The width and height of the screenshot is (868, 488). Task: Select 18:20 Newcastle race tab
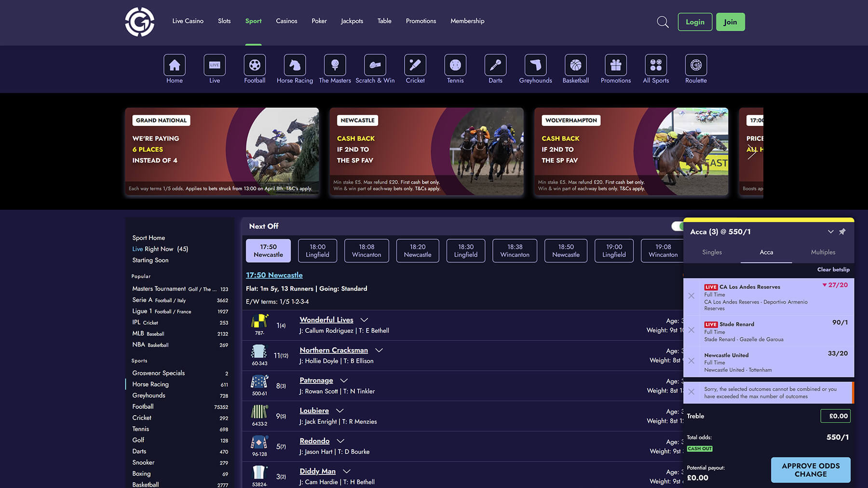(418, 251)
